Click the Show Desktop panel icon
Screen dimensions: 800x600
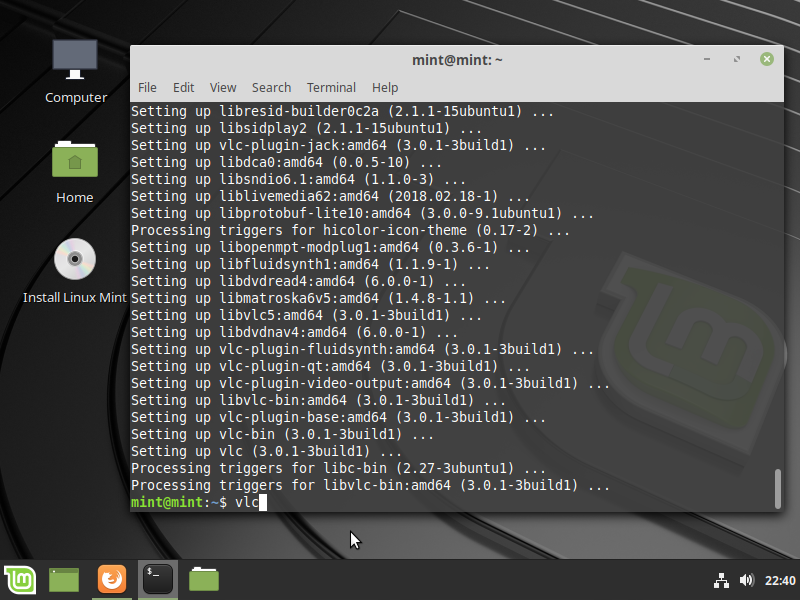(x=64, y=580)
